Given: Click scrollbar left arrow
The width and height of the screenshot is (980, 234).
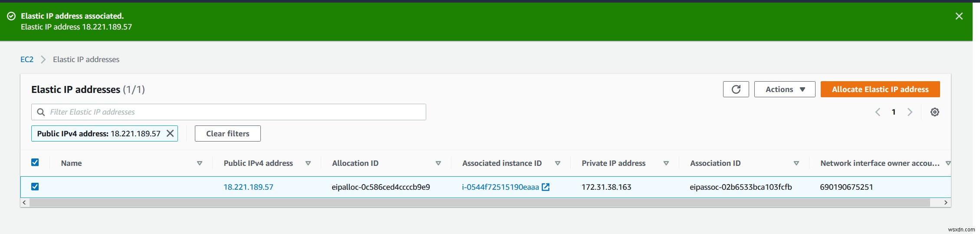Looking at the screenshot, I should click(x=24, y=203).
